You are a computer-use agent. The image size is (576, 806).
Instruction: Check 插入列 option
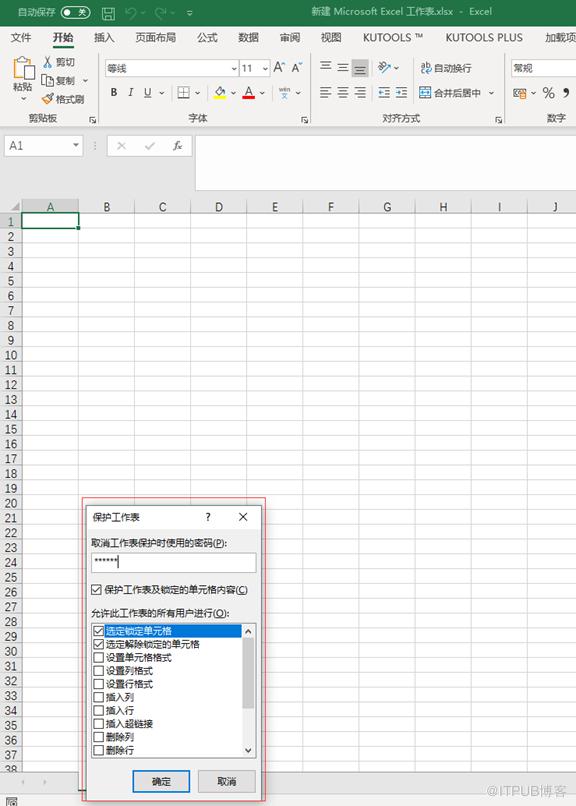(99, 697)
